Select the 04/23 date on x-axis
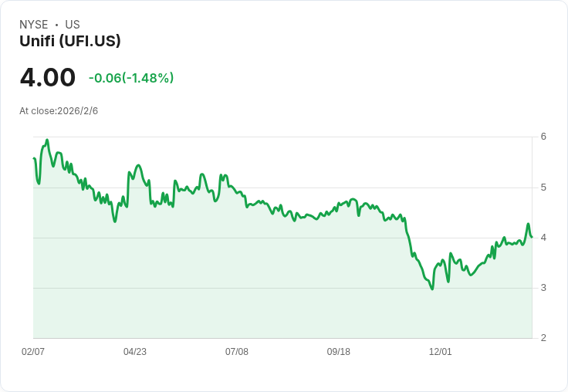568x392 pixels. coord(135,352)
